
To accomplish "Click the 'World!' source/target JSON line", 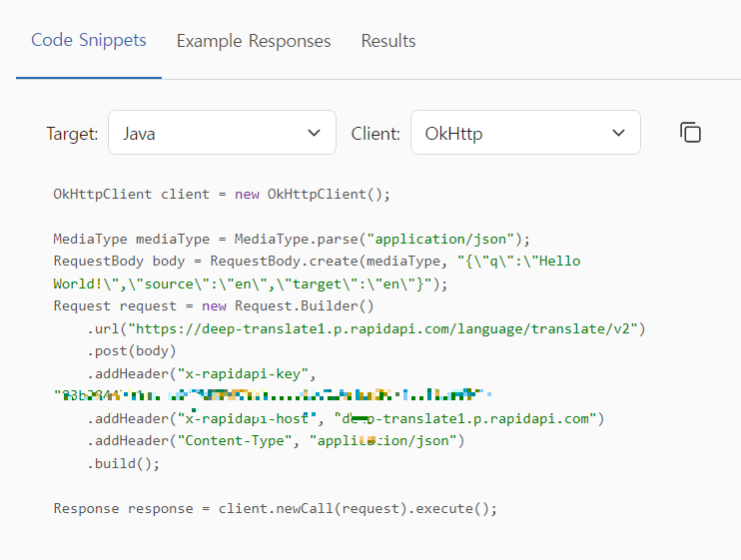I will click(250, 283).
